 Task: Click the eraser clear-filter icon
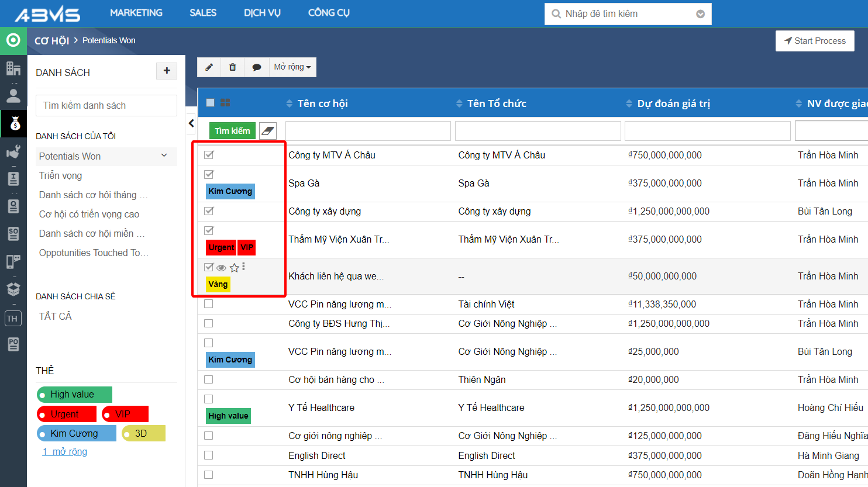268,131
